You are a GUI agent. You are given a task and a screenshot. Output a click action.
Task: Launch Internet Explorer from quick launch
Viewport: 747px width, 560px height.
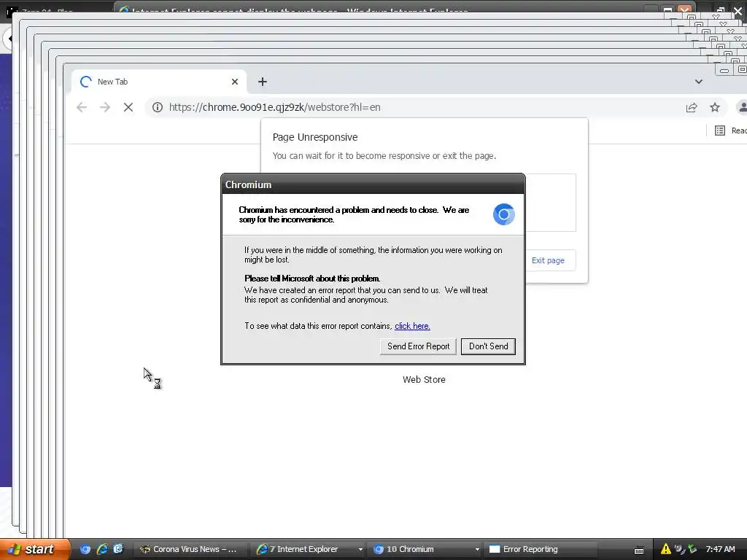[102, 549]
